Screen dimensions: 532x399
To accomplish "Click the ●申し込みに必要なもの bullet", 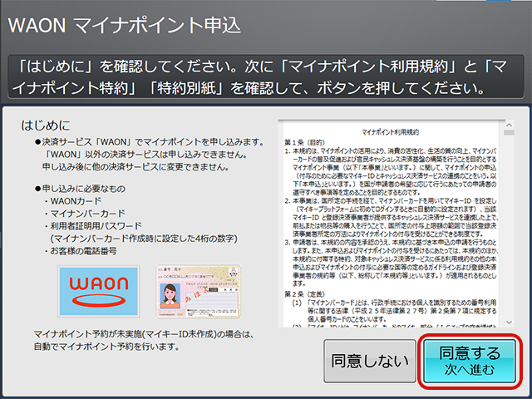I will 80,189.
